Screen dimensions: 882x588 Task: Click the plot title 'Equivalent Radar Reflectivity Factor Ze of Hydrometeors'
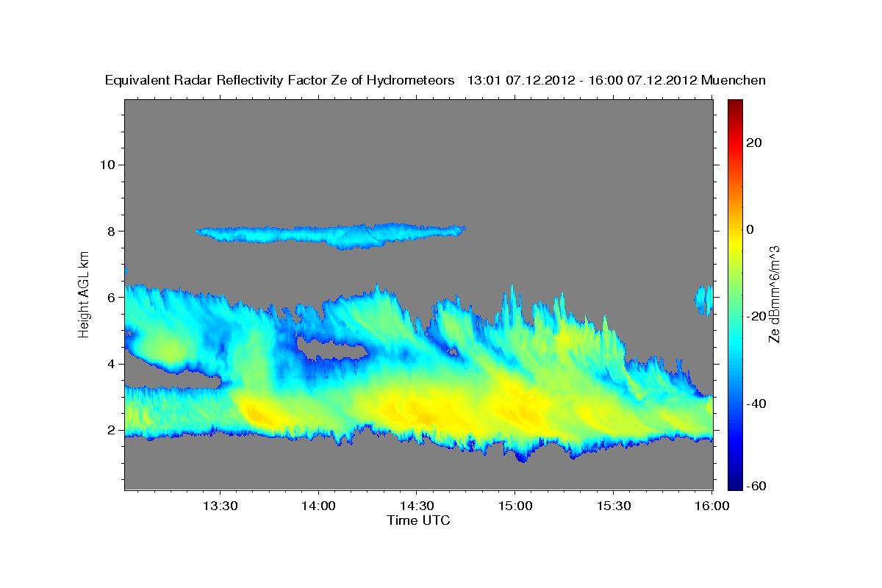pyautogui.click(x=280, y=81)
